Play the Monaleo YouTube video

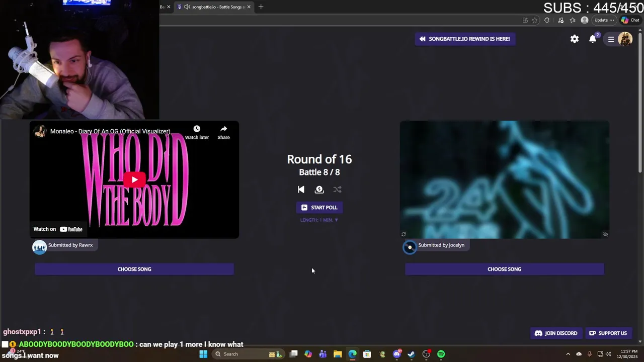(134, 179)
